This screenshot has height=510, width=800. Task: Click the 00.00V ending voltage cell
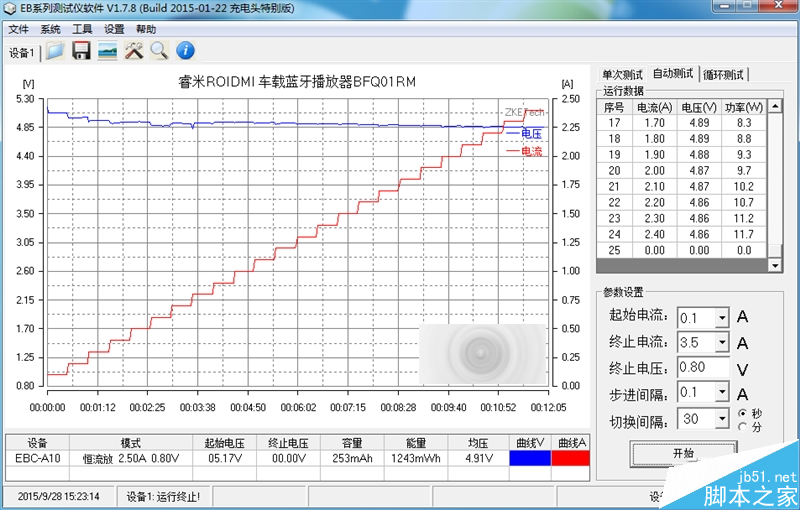pos(288,458)
